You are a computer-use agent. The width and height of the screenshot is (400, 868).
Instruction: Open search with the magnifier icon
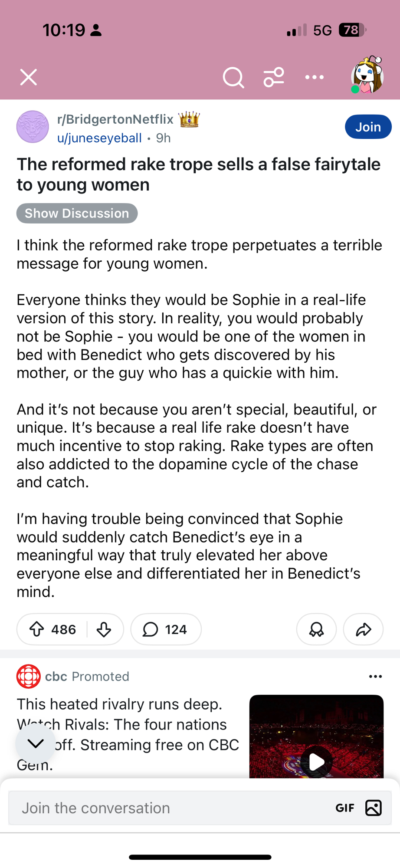(x=233, y=78)
